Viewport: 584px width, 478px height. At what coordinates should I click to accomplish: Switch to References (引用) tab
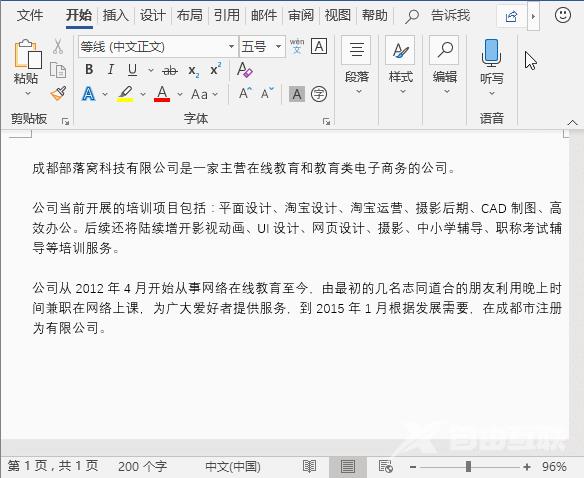tap(227, 16)
